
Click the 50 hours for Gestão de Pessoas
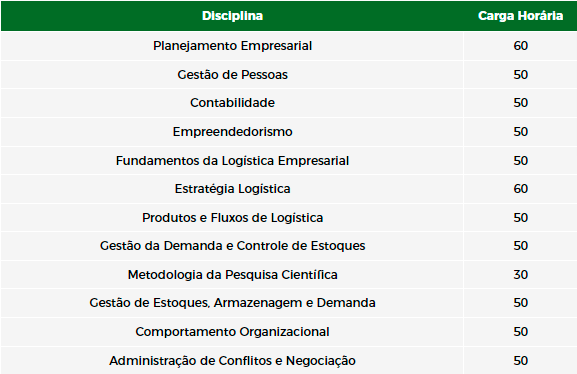520,75
